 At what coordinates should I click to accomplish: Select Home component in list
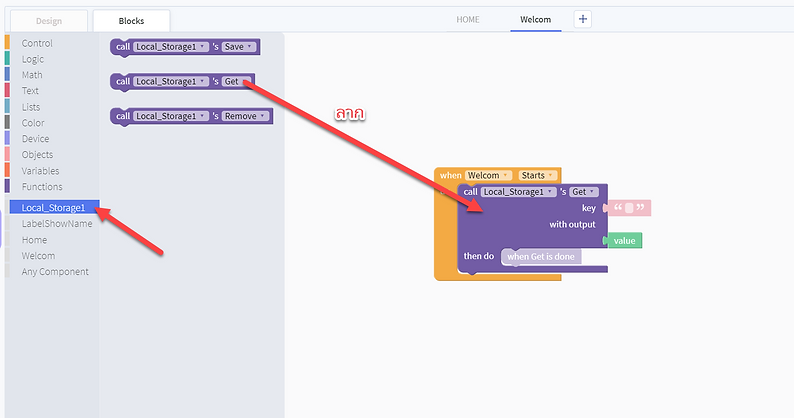pyautogui.click(x=34, y=240)
